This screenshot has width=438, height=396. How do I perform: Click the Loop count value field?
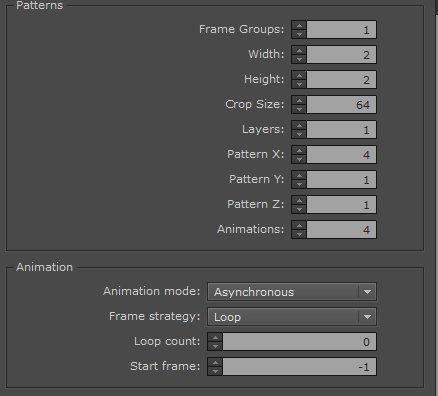[299, 342]
